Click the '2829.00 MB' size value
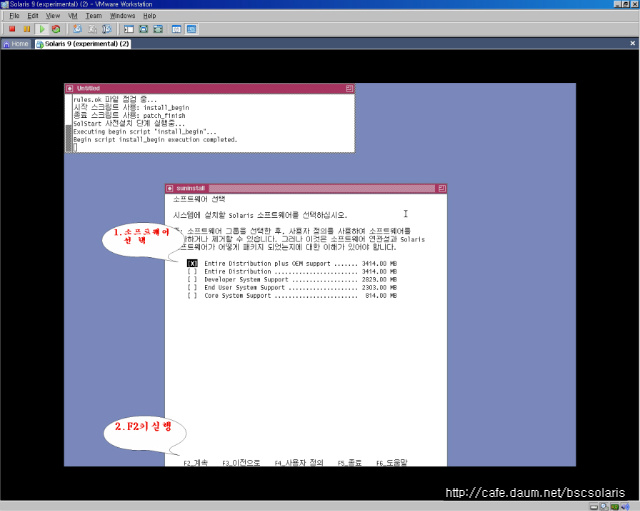The image size is (640, 511). click(x=379, y=280)
